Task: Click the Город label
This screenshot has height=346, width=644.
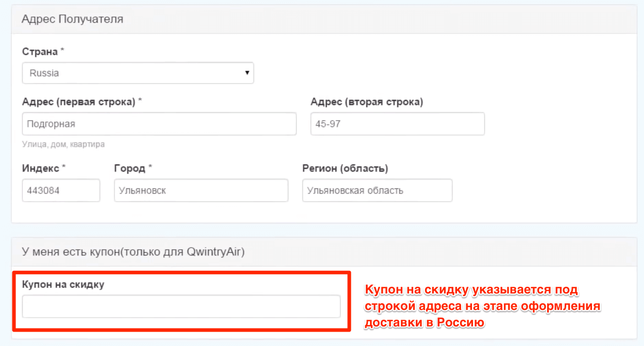Action: (x=130, y=168)
